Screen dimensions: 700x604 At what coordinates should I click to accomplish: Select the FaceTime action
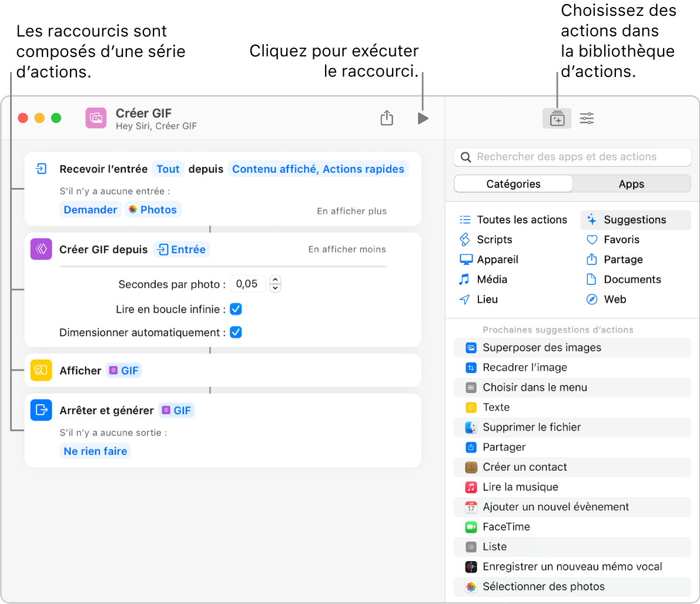tap(572, 527)
